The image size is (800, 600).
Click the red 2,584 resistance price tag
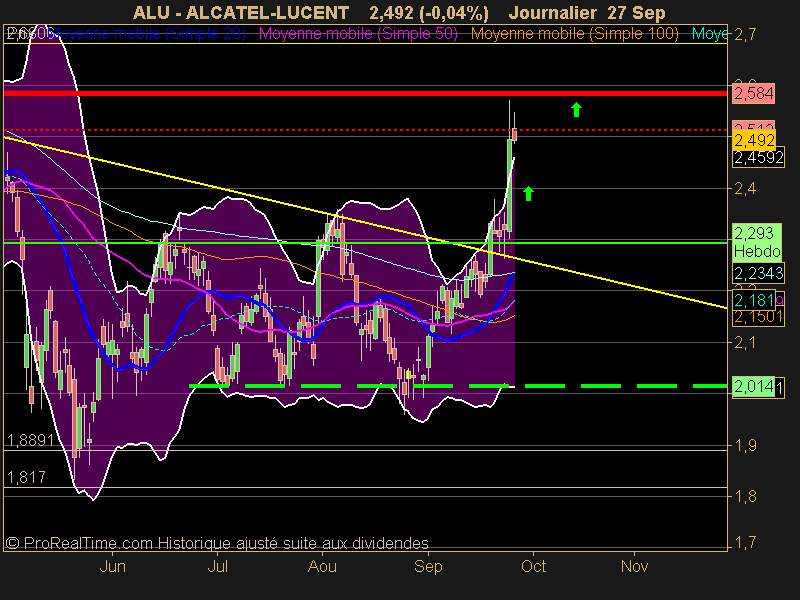point(754,94)
